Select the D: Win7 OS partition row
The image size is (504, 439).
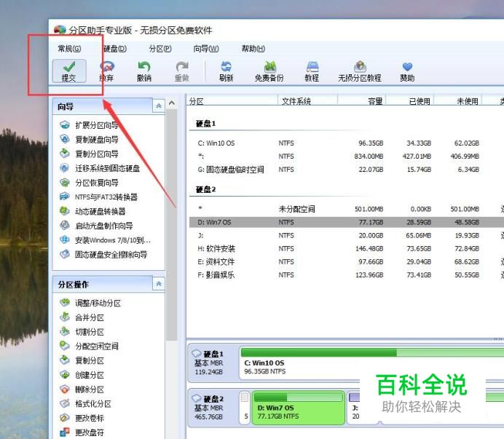click(x=347, y=222)
